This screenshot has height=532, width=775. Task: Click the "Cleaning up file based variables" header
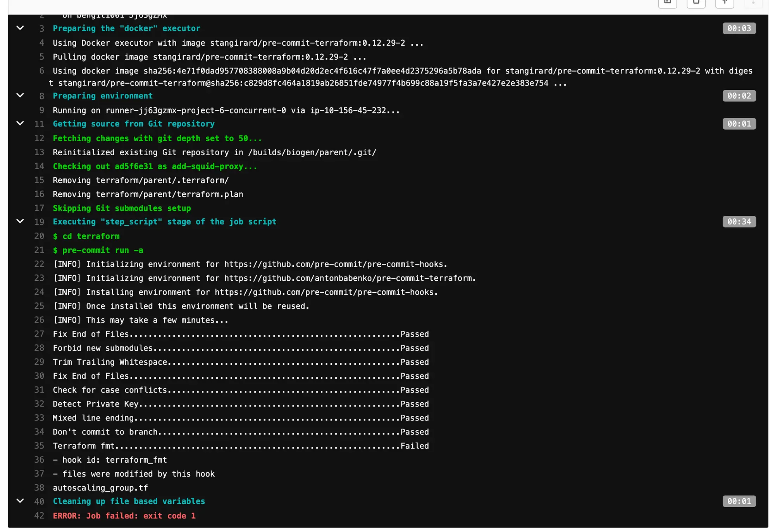(129, 501)
